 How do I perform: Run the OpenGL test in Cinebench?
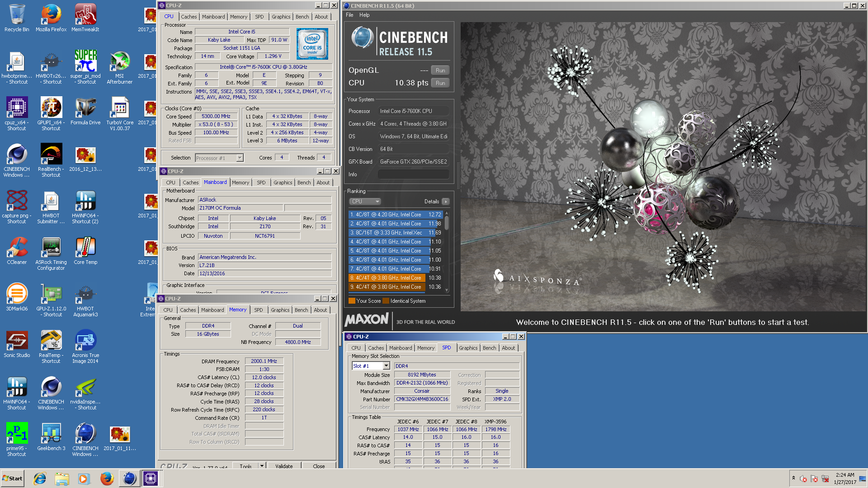click(x=440, y=70)
